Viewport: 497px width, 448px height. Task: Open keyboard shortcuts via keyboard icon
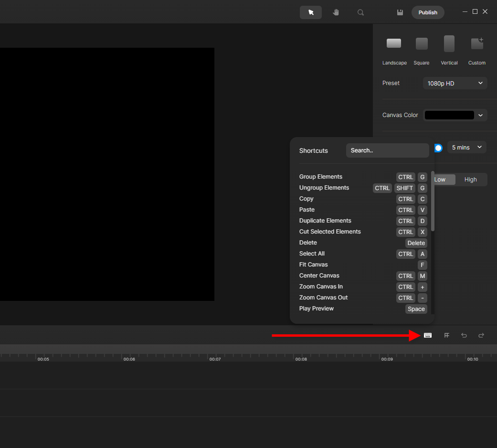click(x=428, y=335)
